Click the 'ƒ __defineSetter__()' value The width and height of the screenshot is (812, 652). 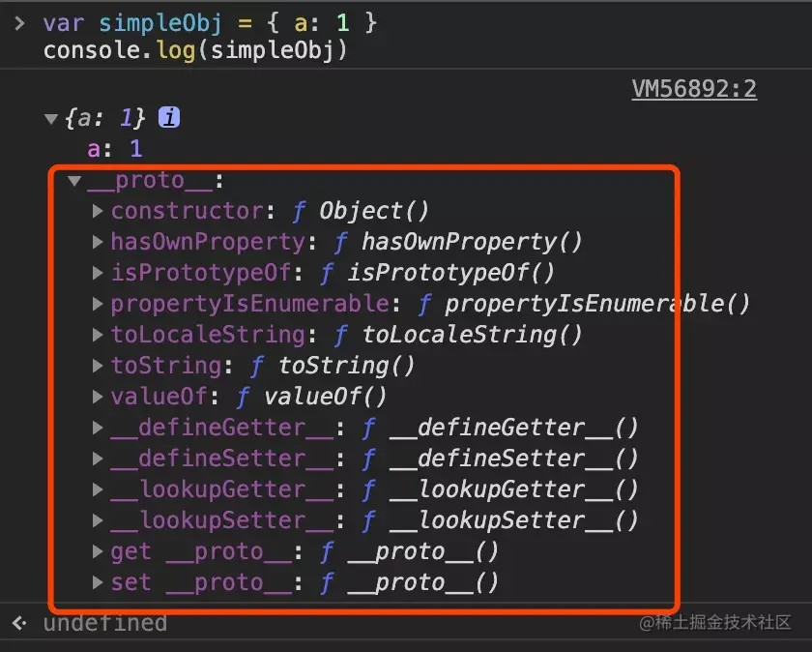pyautogui.click(x=500, y=459)
